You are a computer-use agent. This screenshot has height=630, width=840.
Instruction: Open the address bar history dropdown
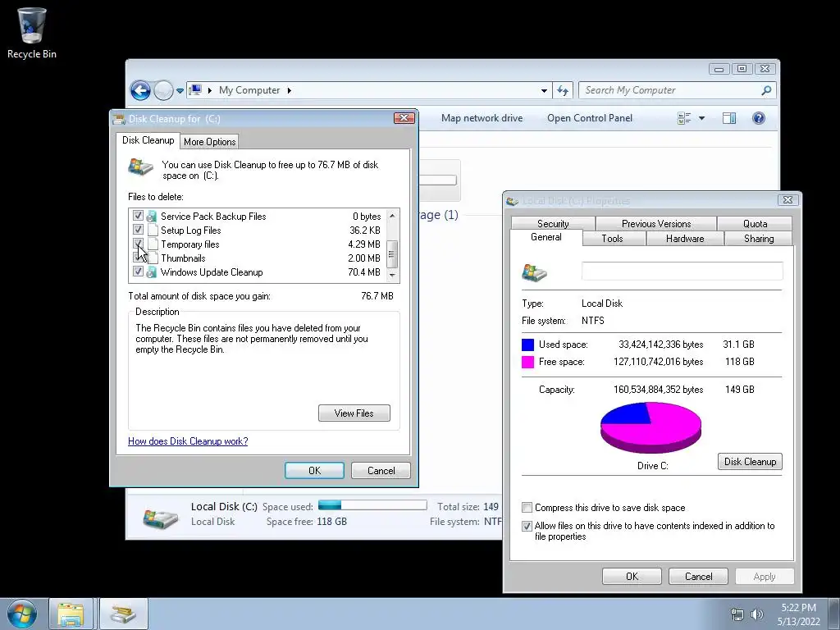544,90
